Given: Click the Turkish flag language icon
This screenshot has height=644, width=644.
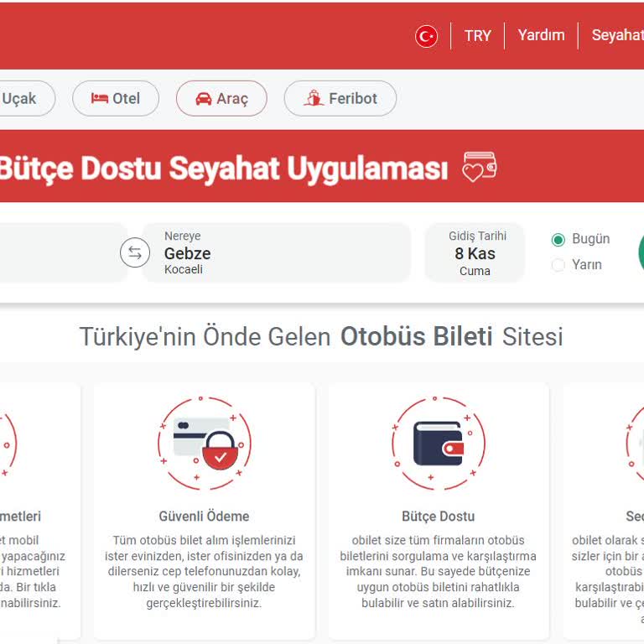Looking at the screenshot, I should click(426, 36).
